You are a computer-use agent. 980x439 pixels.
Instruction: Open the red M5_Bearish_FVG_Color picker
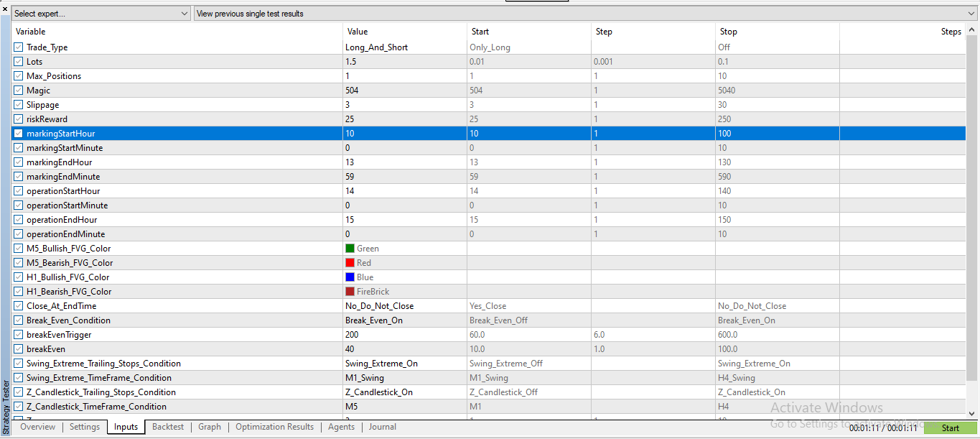[x=348, y=262]
